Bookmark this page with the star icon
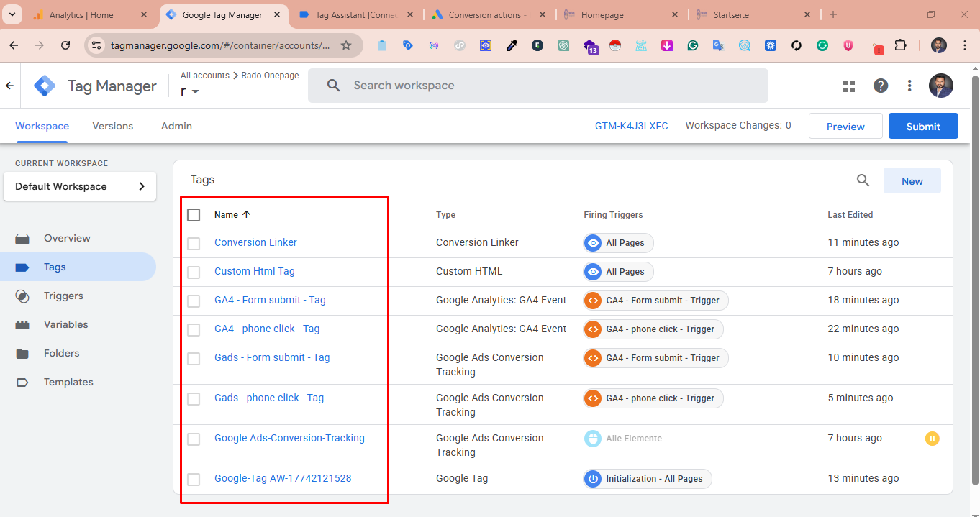 click(346, 45)
